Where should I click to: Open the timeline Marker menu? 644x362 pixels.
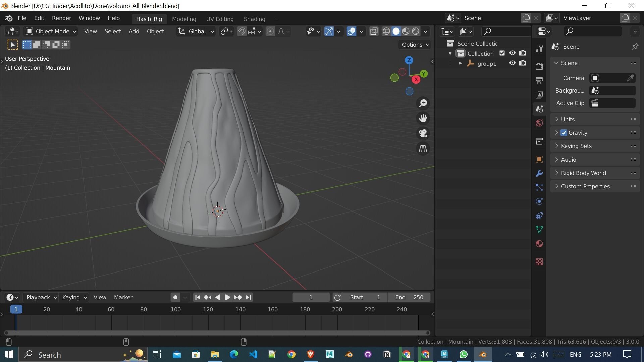123,297
